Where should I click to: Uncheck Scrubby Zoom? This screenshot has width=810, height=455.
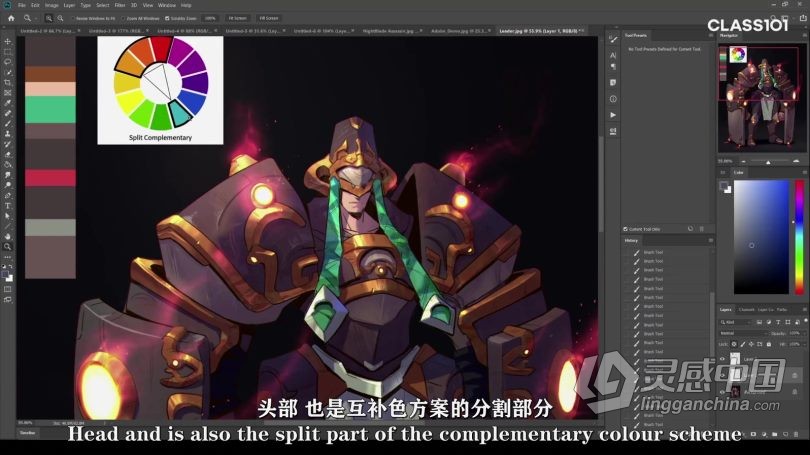tap(167, 18)
